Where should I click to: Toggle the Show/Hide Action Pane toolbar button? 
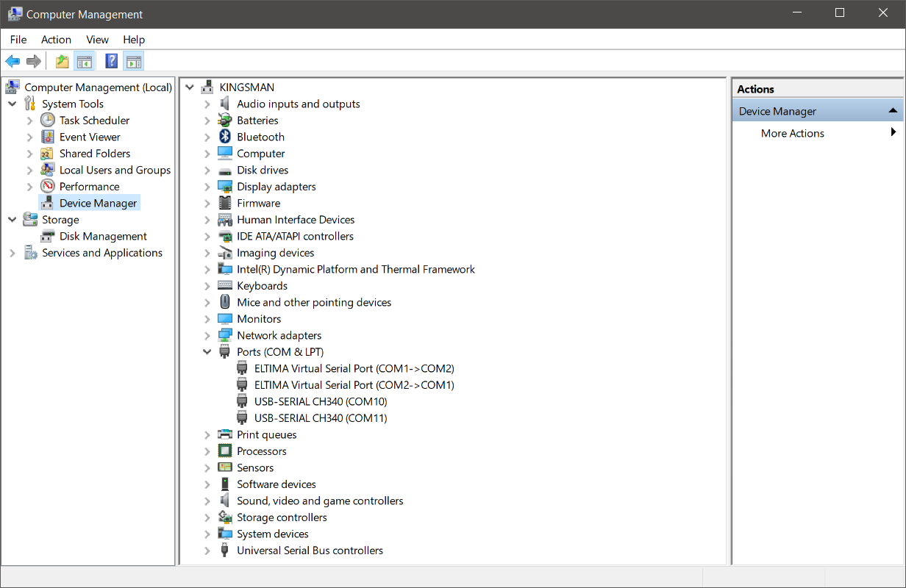point(133,61)
